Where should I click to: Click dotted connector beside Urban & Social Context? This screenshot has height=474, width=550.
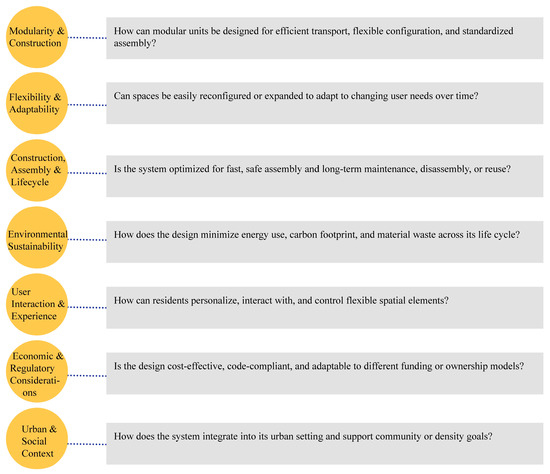coord(87,444)
